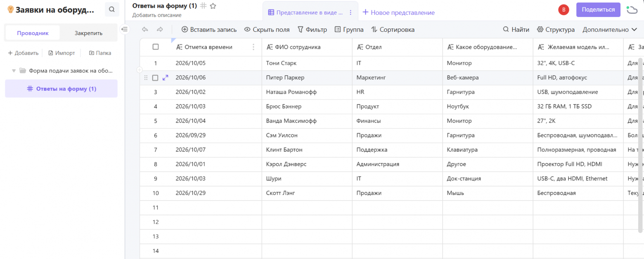Star the Ответы на форму datasheet
The width and height of the screenshot is (644, 259).
click(213, 6)
